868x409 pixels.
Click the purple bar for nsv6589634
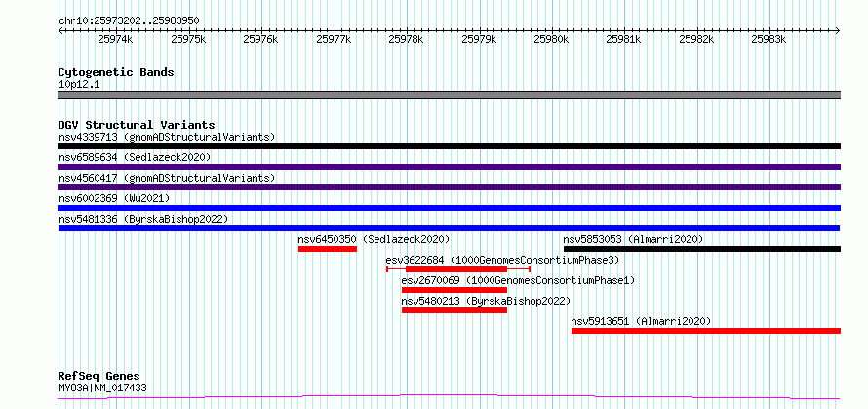click(x=450, y=167)
